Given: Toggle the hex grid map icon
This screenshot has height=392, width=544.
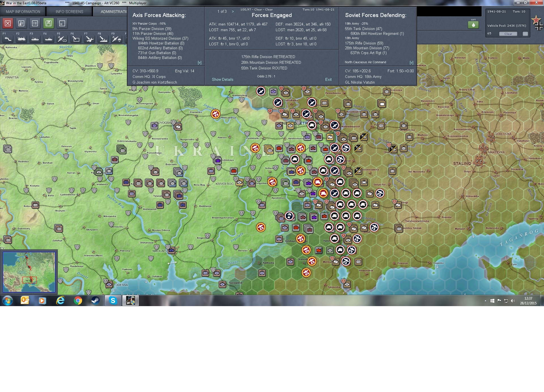Looking at the screenshot, I should (x=62, y=24).
